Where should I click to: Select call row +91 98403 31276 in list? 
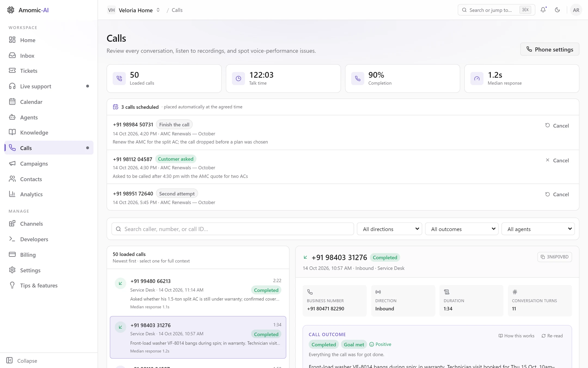[198, 337]
